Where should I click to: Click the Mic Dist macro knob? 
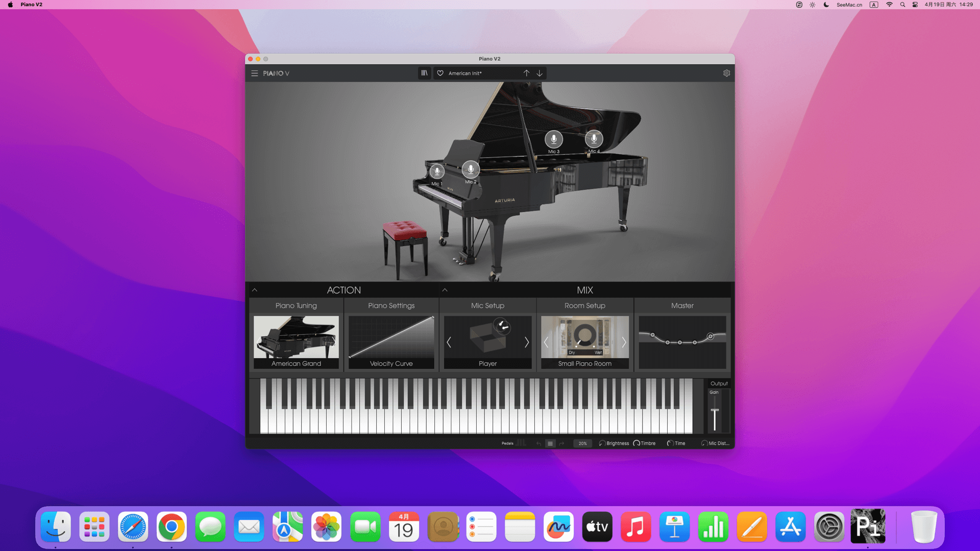704,443
